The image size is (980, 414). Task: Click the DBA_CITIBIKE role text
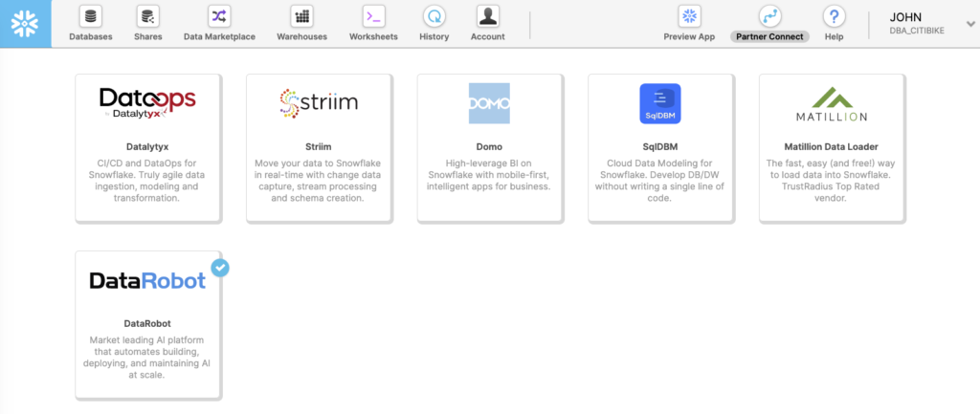[917, 31]
